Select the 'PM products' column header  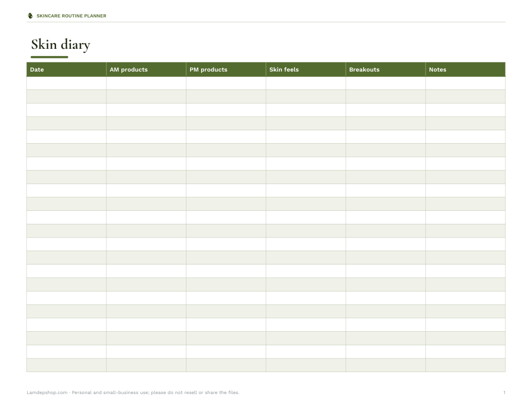click(x=226, y=70)
